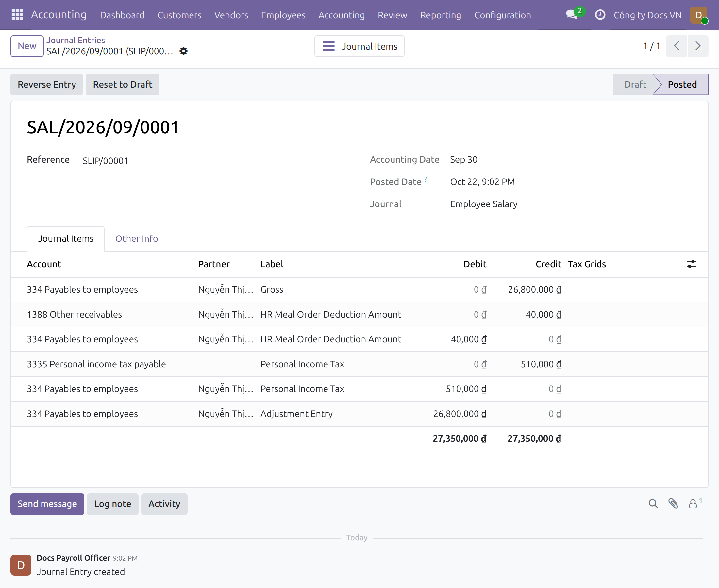The height and width of the screenshot is (588, 719).
Task: Open the Công ty Docs VN company switcher
Action: tap(647, 15)
